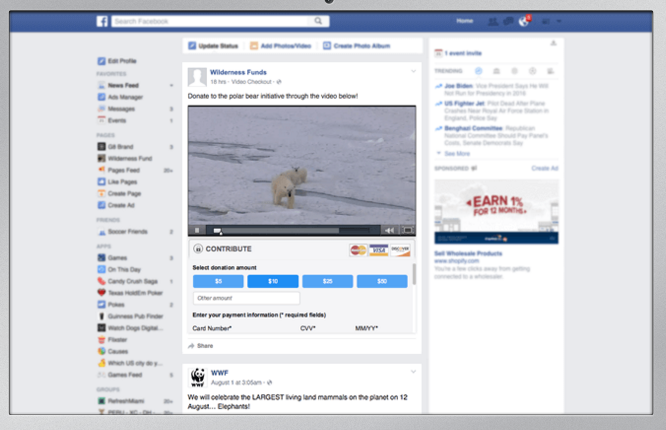
Task: Open Sell Wholesale Products ad link
Action: (468, 254)
